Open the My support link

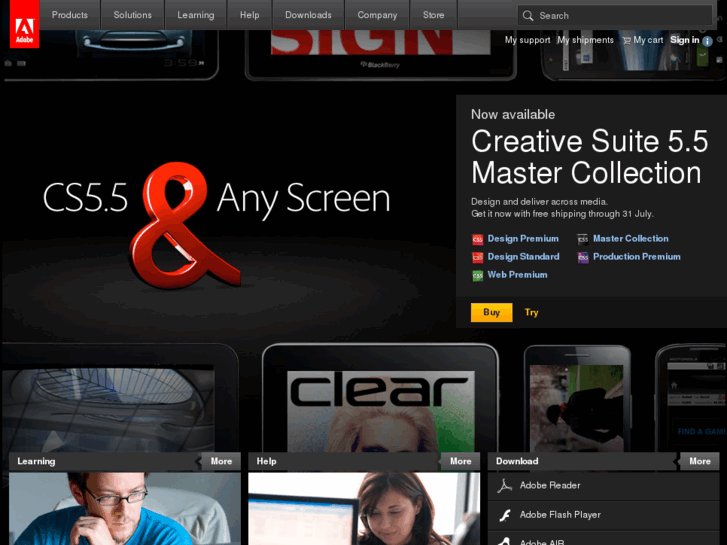click(x=528, y=40)
